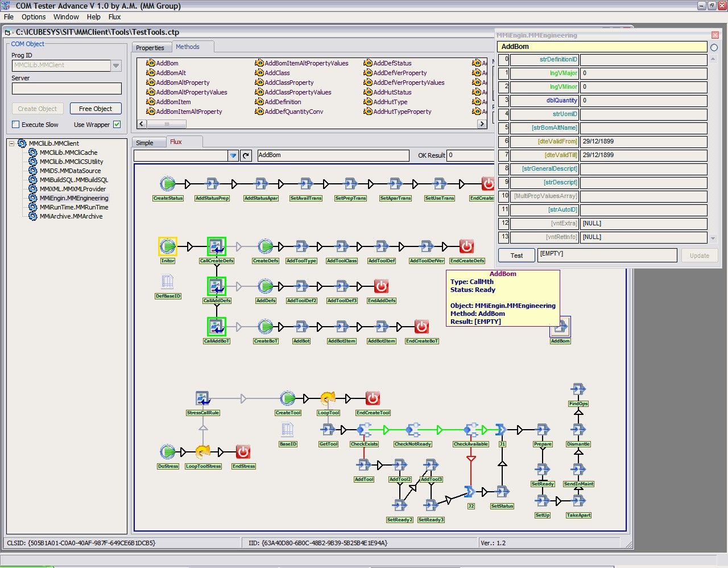The image size is (728, 568).
Task: Select the LoopToolStress loop node
Action: pos(203,452)
